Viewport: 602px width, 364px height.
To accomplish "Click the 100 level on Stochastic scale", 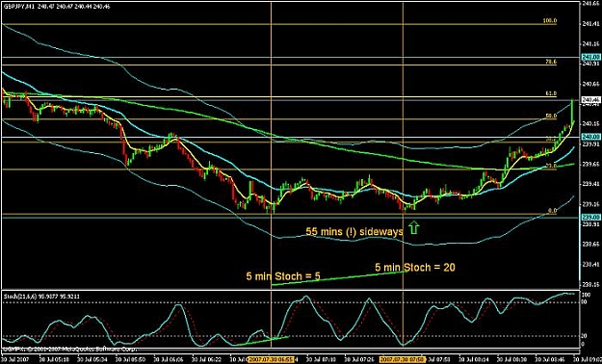I will [586, 295].
